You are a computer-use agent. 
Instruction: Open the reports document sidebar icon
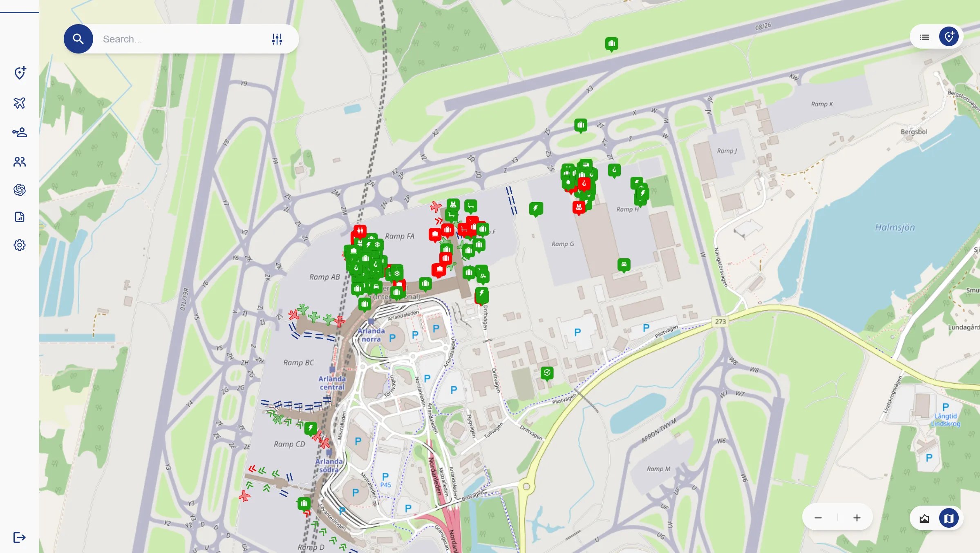(x=20, y=217)
